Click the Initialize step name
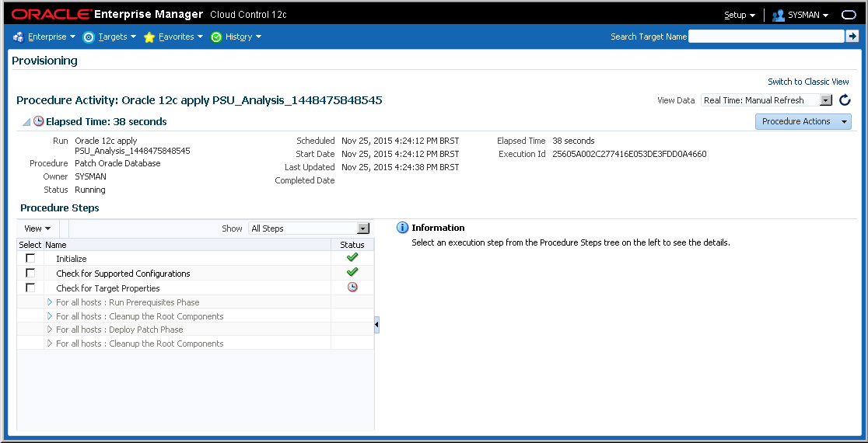This screenshot has width=868, height=443. coord(72,258)
